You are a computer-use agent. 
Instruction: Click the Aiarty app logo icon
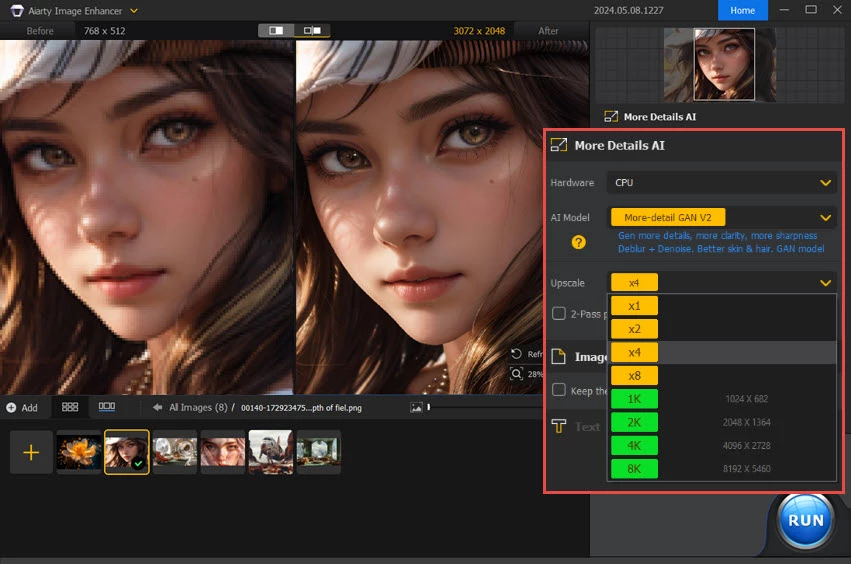17,10
